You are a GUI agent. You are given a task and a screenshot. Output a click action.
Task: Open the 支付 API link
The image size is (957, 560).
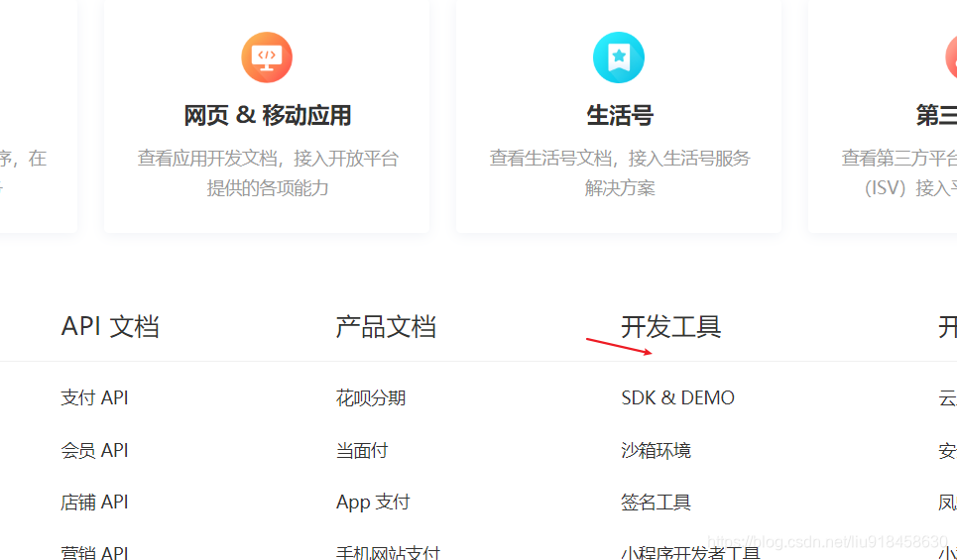pos(94,397)
